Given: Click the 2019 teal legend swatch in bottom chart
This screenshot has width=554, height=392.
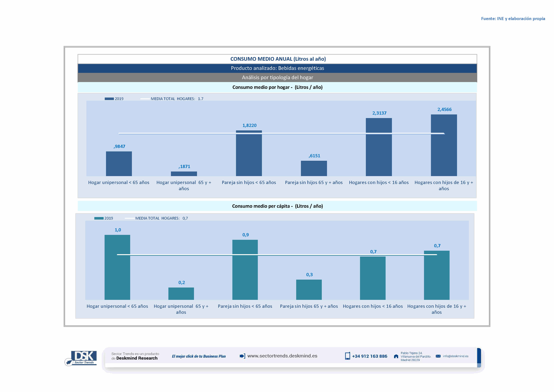Looking at the screenshot, I should tap(99, 218).
